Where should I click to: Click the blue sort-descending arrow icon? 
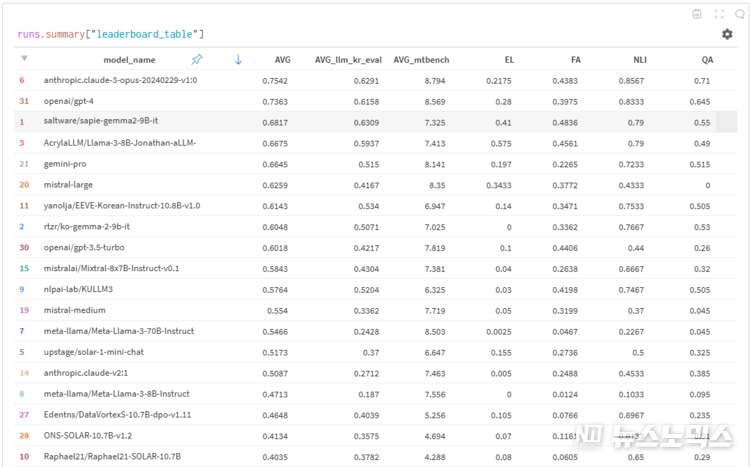pyautogui.click(x=238, y=59)
